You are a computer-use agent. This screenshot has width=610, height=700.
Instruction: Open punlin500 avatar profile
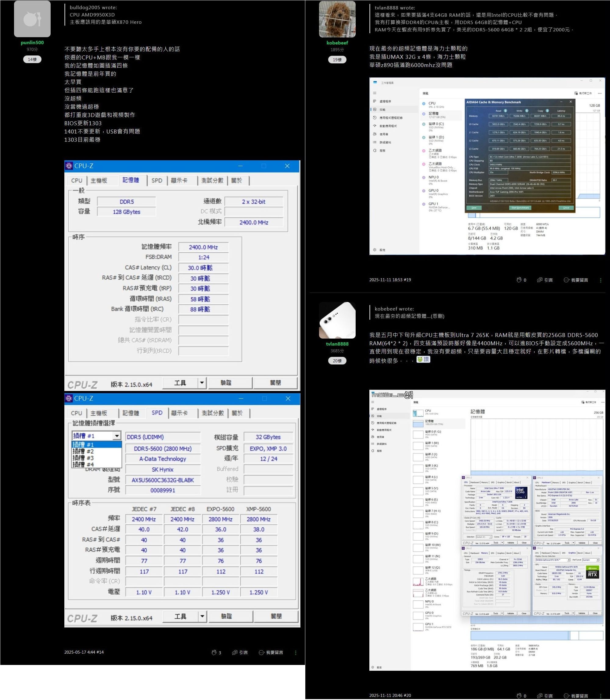[32, 19]
